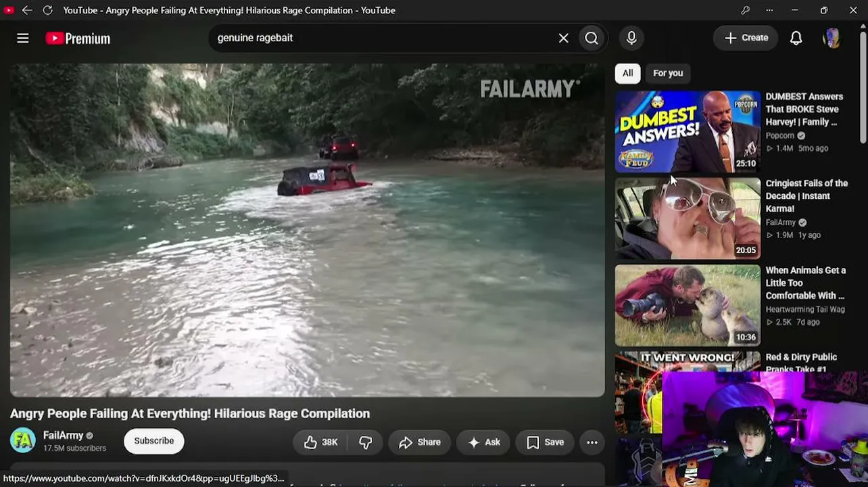Screen dimensions: 868x487
Task: Click in the search box with genuine ragebait
Action: (x=382, y=39)
